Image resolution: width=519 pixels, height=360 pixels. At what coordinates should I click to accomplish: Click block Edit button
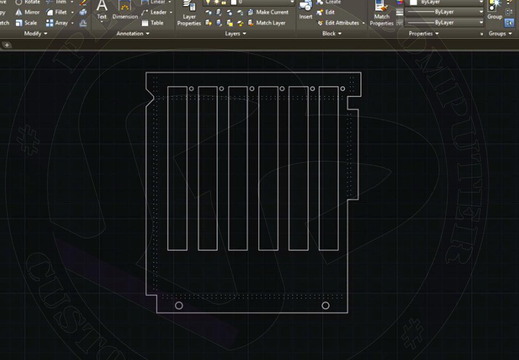click(326, 12)
